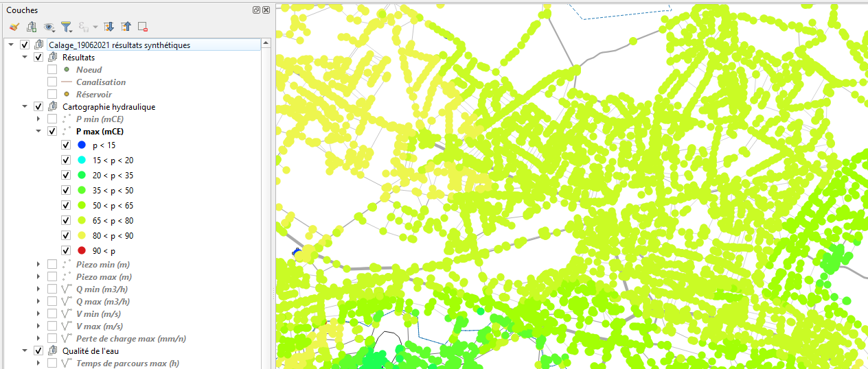Screen dimensions: 868x369
Task: Click the P min (mCE) point layer icon
Action: pyautogui.click(x=67, y=119)
